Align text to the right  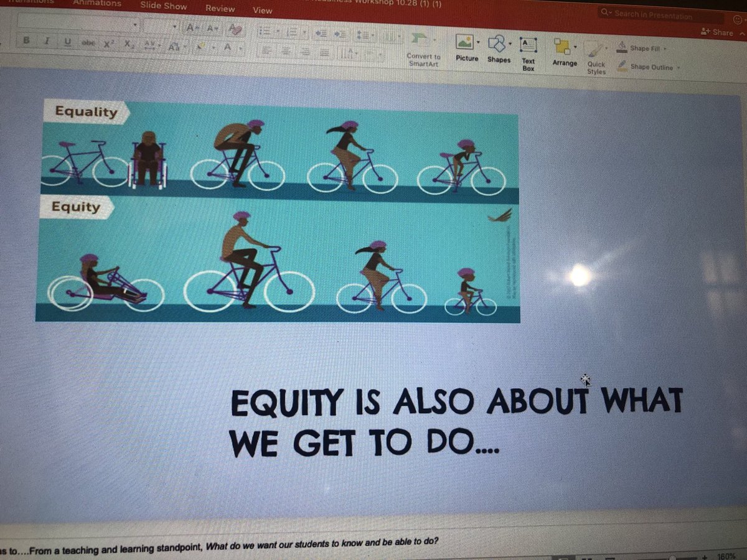[x=304, y=52]
